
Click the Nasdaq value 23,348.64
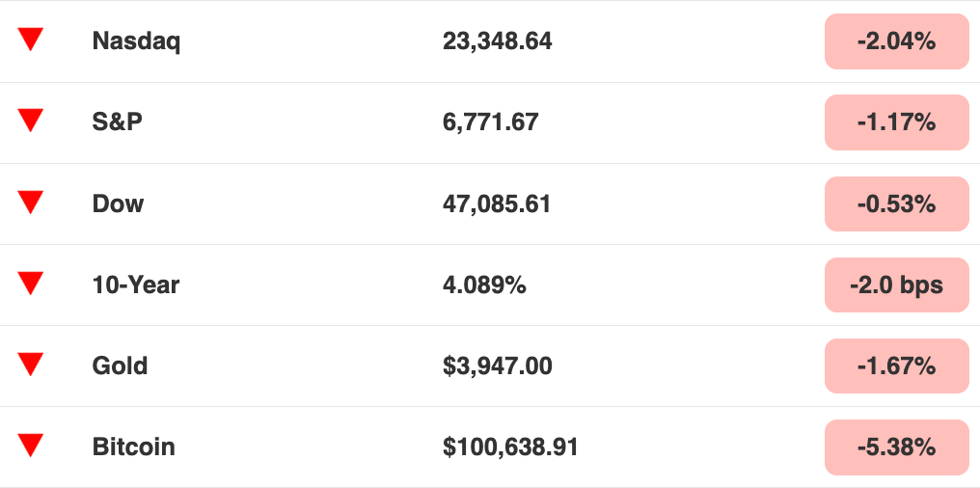497,41
